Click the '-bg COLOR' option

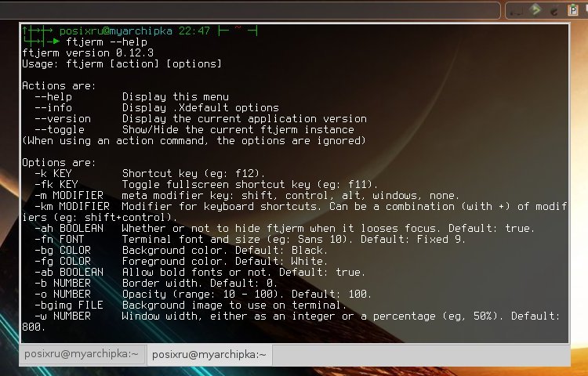63,250
